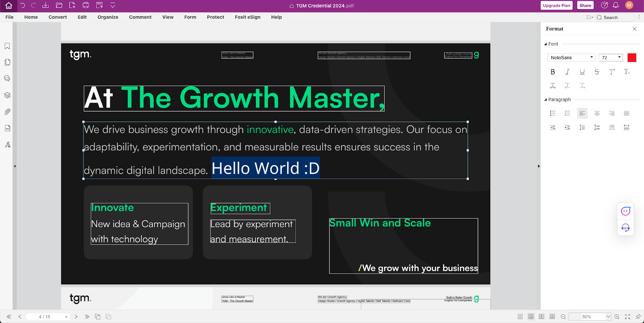
Task: Collapse the left navigation panel arrow
Action: [14, 166]
